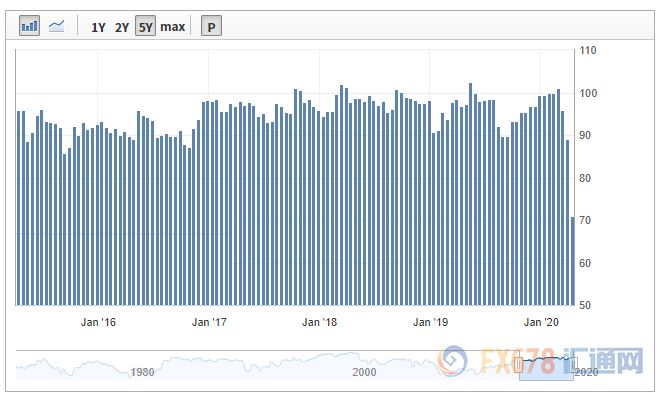
Task: Click right handle of range navigator
Action: 573,365
